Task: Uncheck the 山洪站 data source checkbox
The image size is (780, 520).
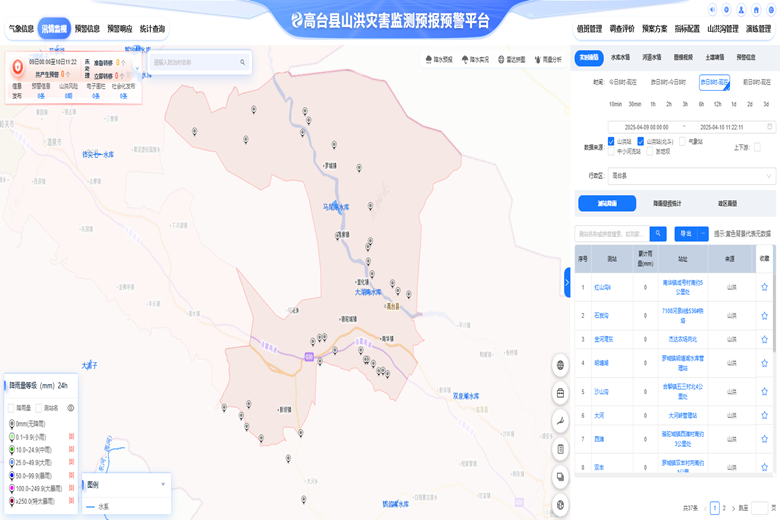Action: 612,142
